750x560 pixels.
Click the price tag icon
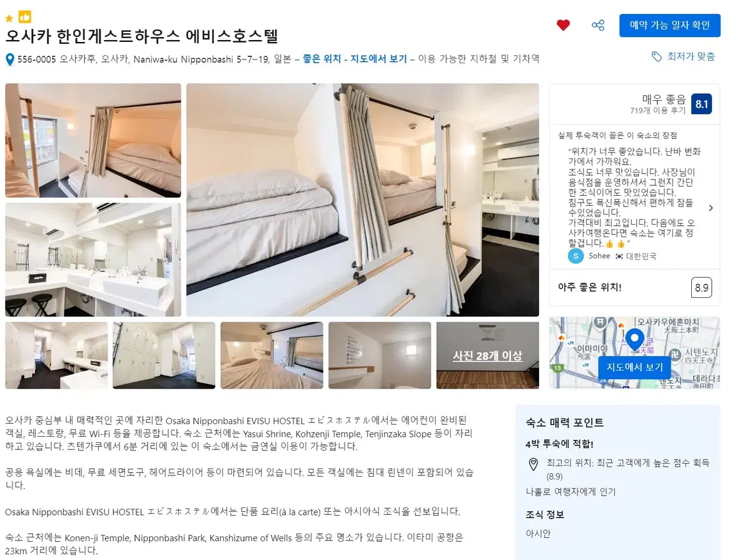coord(657,56)
